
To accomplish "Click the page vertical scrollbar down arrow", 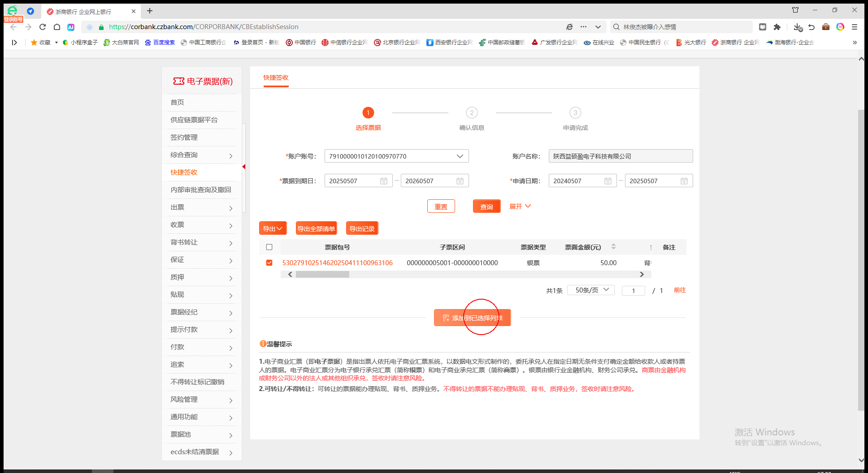I will (x=861, y=460).
